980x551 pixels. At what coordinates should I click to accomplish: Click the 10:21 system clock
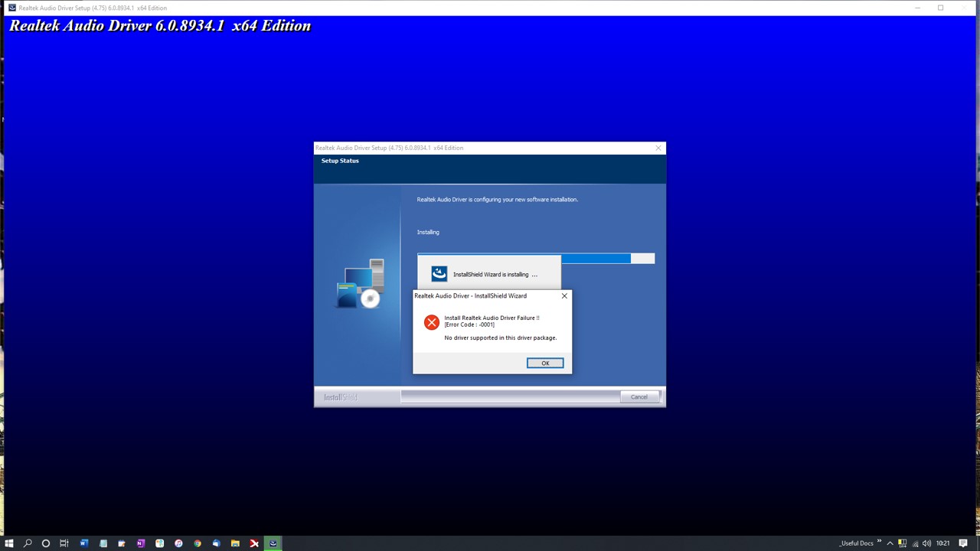click(x=943, y=543)
